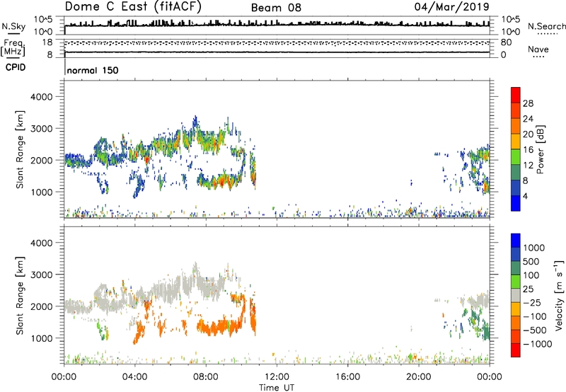
Task: Click the '80' tick of Nave scale
Action: (x=506, y=42)
